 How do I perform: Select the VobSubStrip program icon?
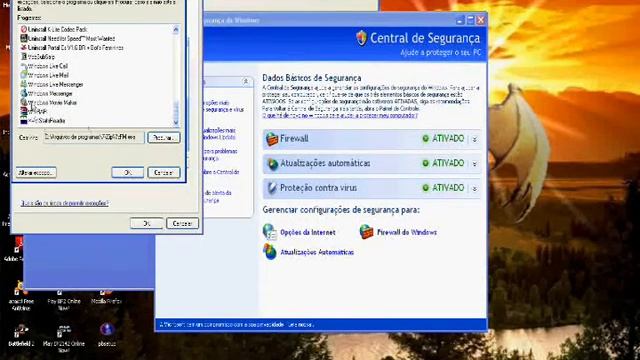[x=24, y=57]
